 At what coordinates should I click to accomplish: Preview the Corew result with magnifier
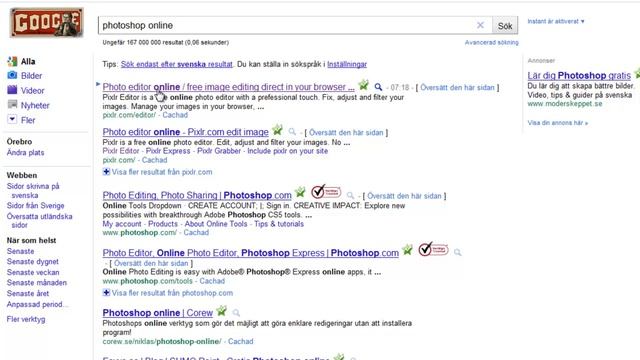pos(236,313)
